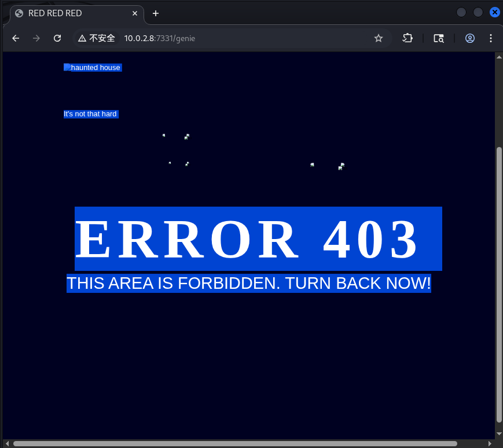Open the Chrome three-dot menu

(x=491, y=38)
